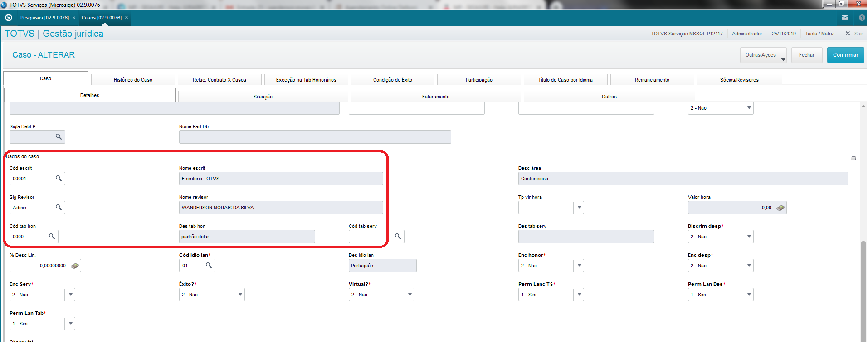Open lookup magnifier for Sig Revisor

59,208
